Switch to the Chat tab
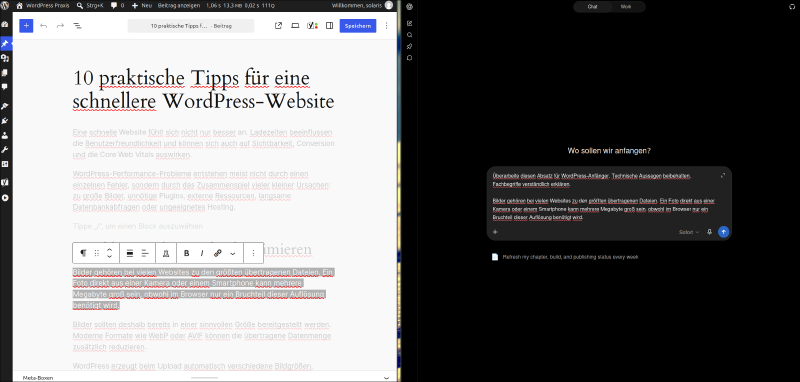The width and height of the screenshot is (800, 382). click(x=592, y=7)
